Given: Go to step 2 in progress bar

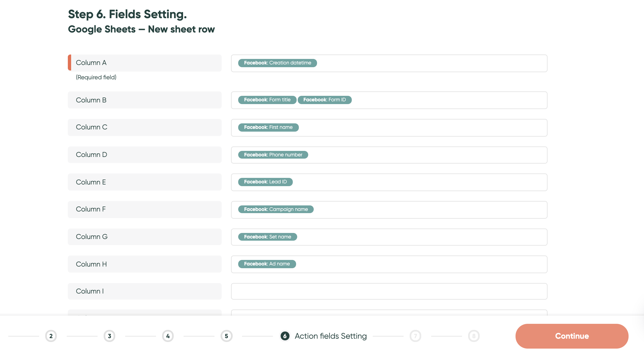Looking at the screenshot, I should (x=51, y=336).
